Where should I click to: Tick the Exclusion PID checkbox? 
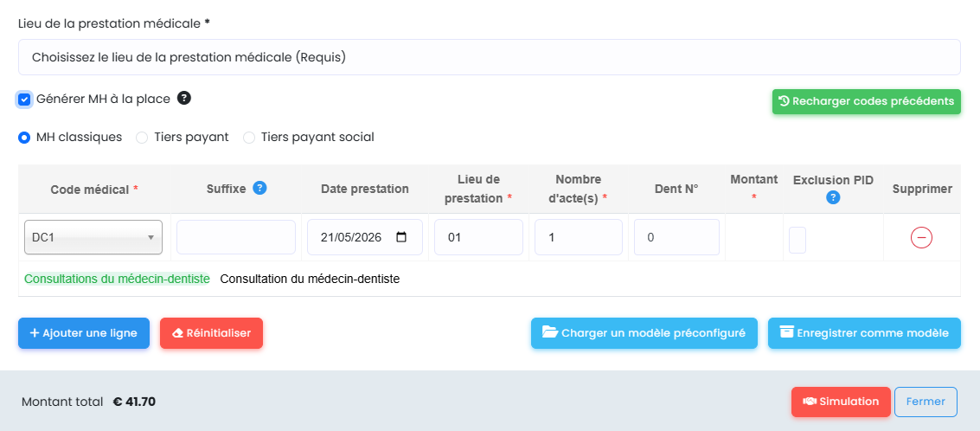click(797, 241)
